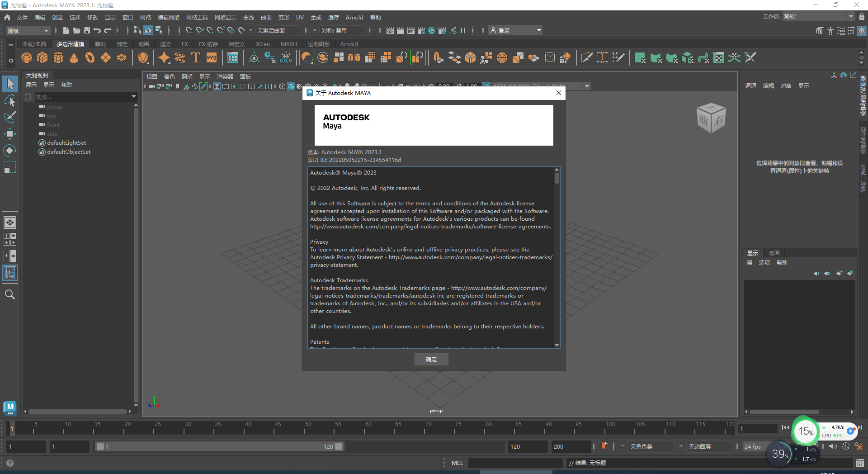Viewport: 868px width, 474px height.
Task: Create an SVG object from the shelf
Action: 211,57
